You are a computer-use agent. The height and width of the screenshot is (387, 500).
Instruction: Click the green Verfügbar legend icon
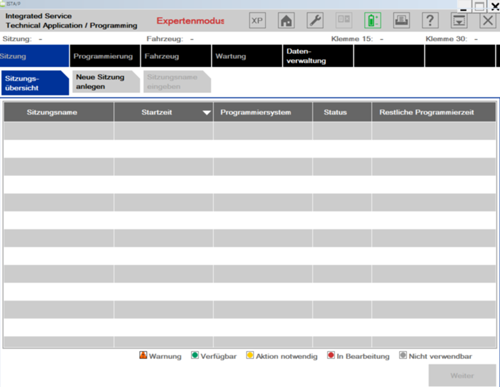click(195, 355)
